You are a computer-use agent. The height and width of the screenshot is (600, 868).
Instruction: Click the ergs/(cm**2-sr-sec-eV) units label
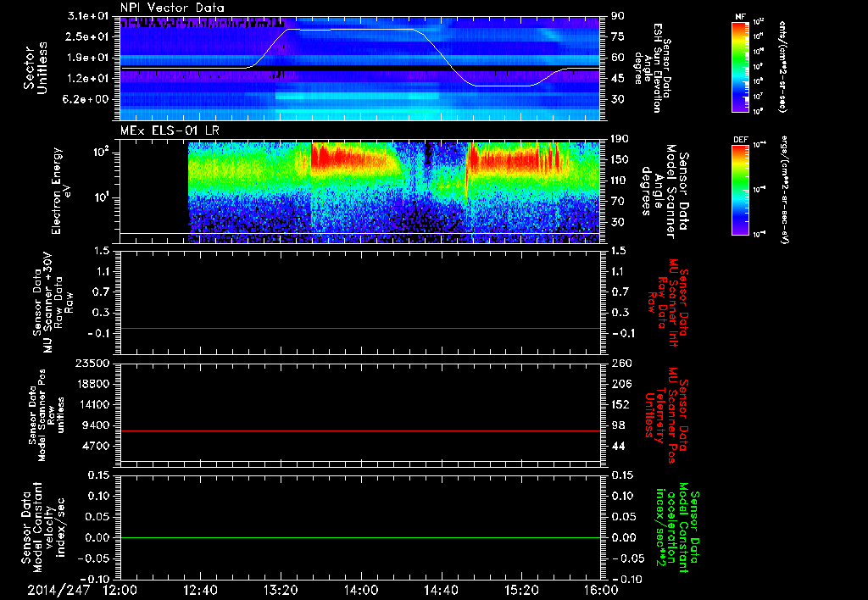[784, 190]
